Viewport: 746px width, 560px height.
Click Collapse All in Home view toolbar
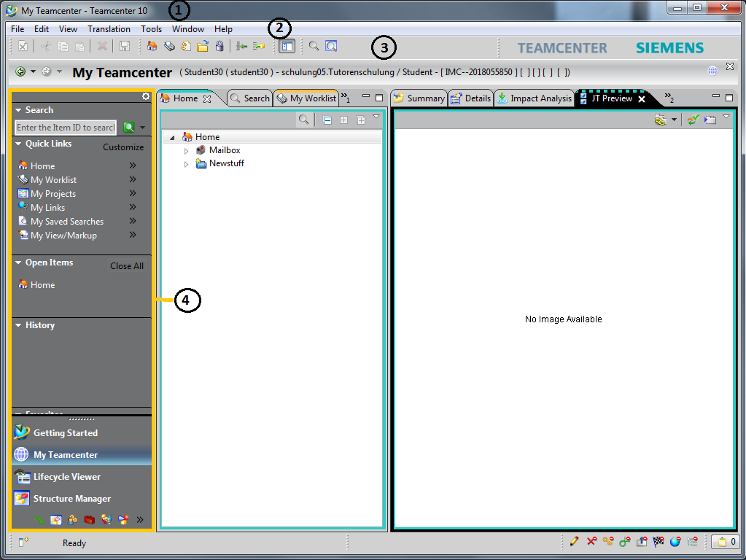(x=327, y=120)
